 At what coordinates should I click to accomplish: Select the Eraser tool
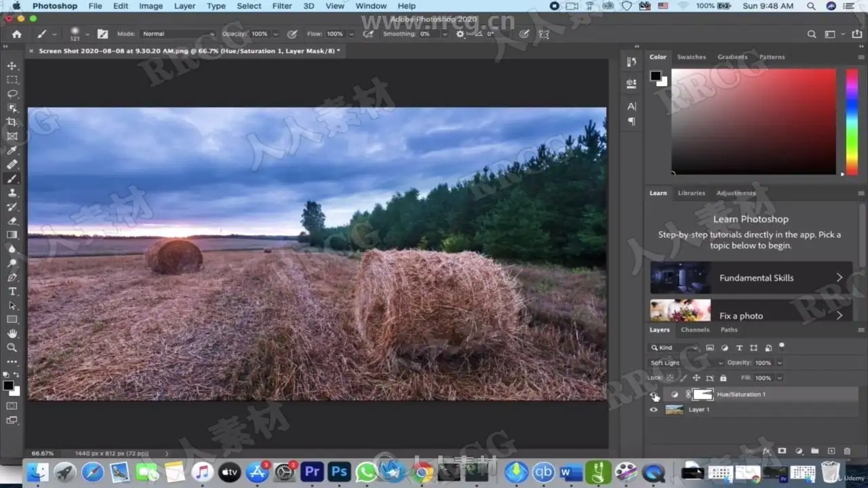click(x=12, y=221)
